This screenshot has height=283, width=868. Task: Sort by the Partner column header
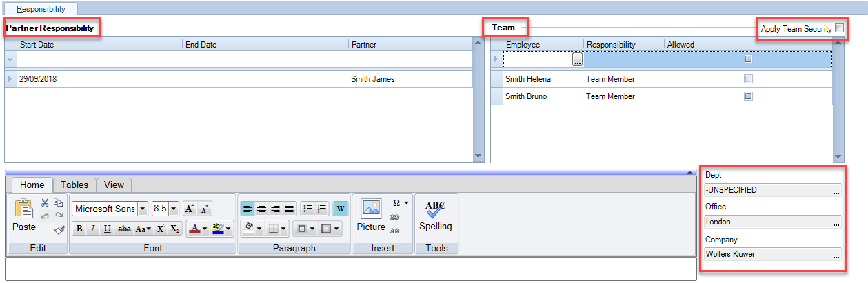click(x=410, y=45)
